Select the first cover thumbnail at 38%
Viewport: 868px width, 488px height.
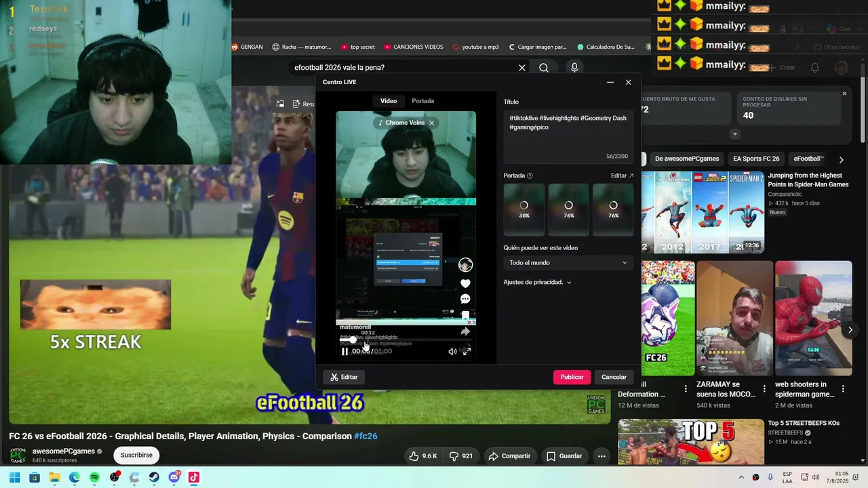524,209
